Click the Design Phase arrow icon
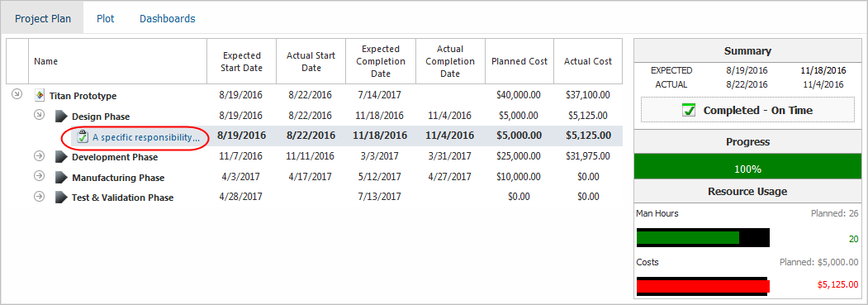 [61, 117]
